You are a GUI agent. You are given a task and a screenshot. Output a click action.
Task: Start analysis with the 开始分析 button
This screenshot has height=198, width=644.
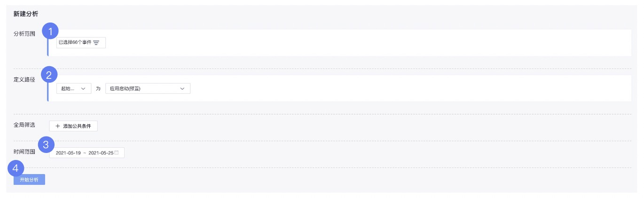pos(29,180)
